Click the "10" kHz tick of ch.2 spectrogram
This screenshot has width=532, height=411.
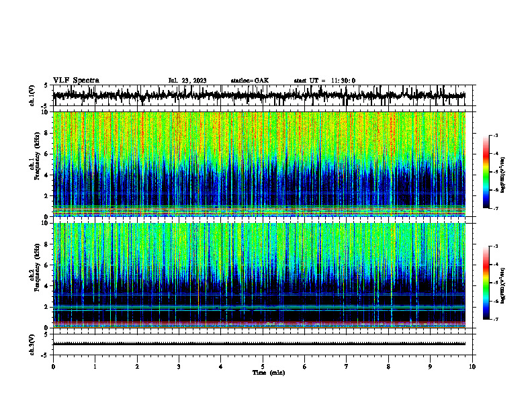[x=46, y=223]
